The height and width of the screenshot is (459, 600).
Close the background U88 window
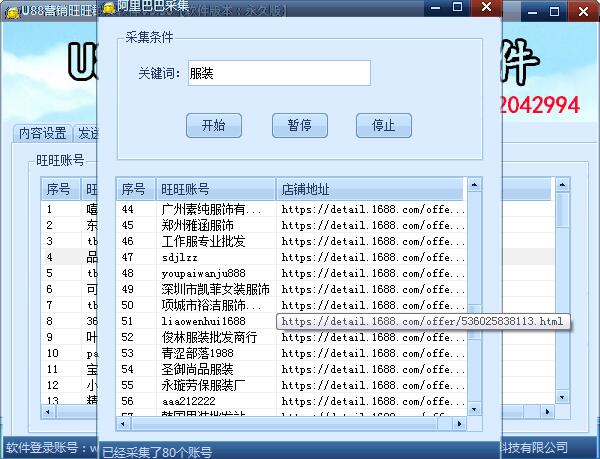tap(583, 11)
